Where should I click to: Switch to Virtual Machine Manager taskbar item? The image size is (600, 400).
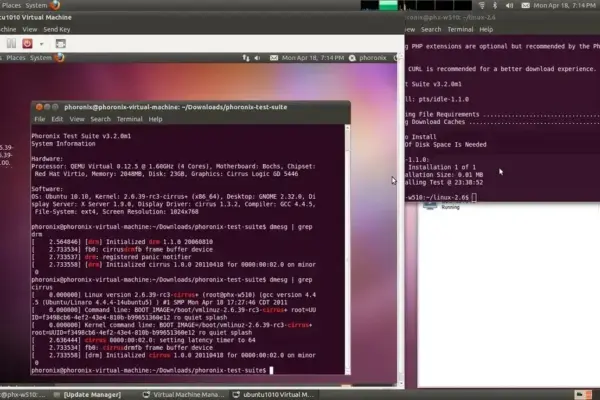coord(184,395)
